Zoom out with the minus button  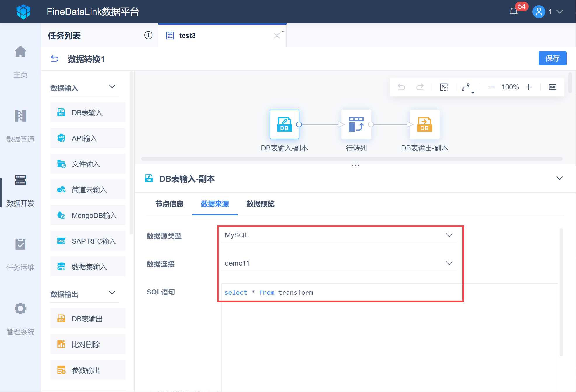click(x=492, y=87)
